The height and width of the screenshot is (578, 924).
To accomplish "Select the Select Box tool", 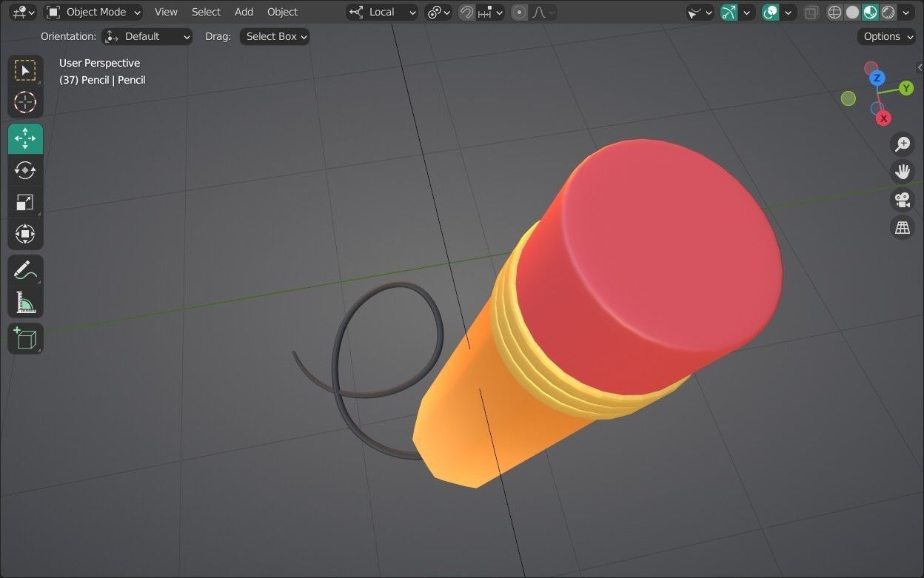I will (x=25, y=70).
